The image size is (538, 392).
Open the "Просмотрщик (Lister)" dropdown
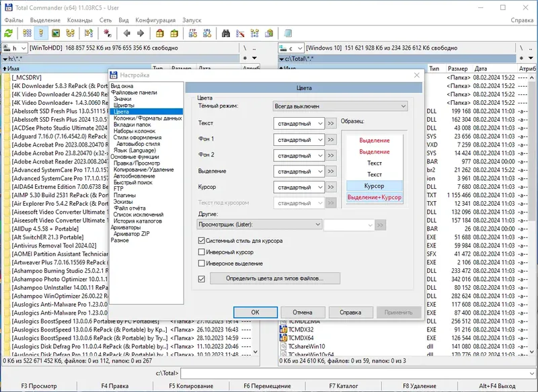[x=260, y=224]
